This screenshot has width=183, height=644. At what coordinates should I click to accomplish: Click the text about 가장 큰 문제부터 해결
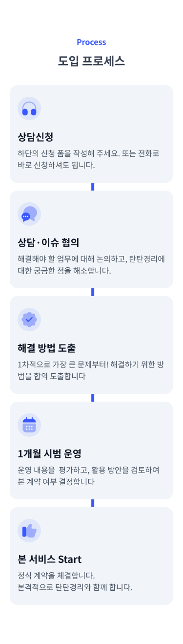(x=91, y=370)
